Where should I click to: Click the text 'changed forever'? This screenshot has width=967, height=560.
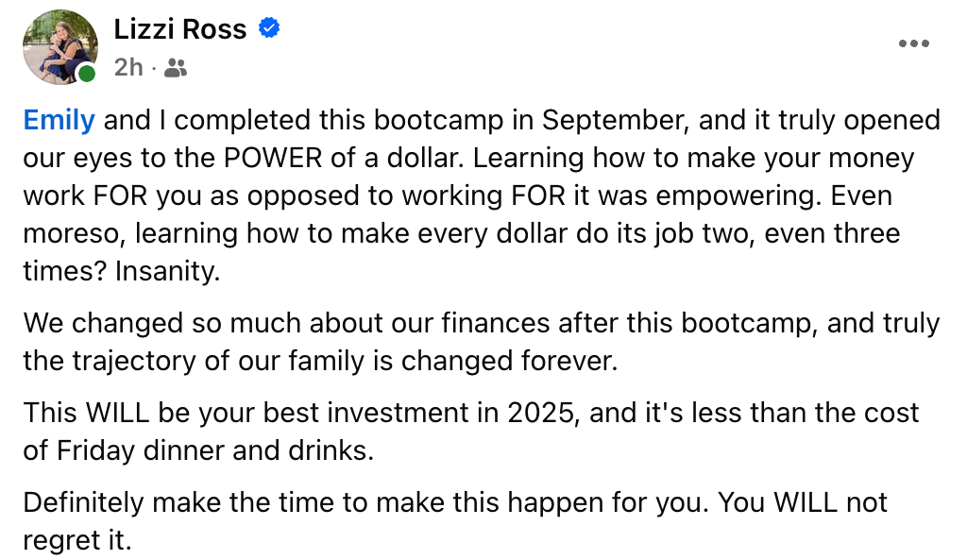pos(509,361)
